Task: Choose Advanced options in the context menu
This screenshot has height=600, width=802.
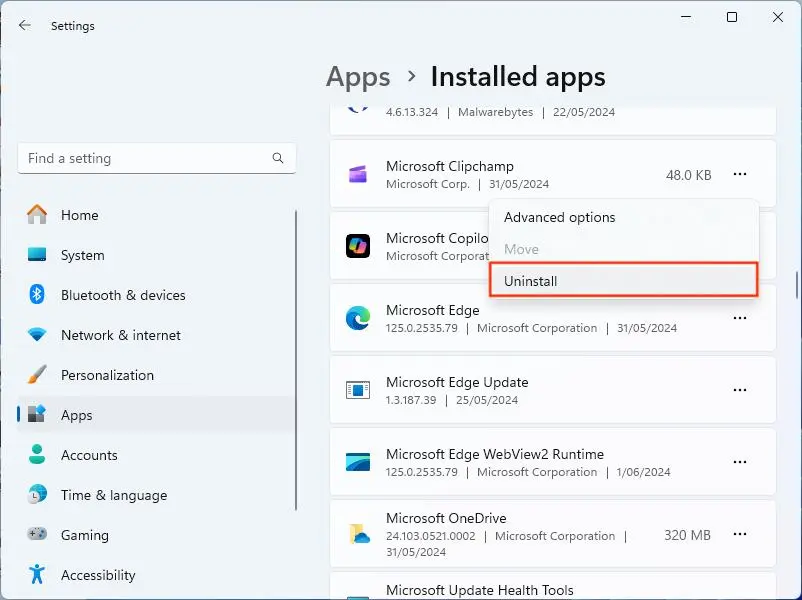Action: [x=623, y=217]
